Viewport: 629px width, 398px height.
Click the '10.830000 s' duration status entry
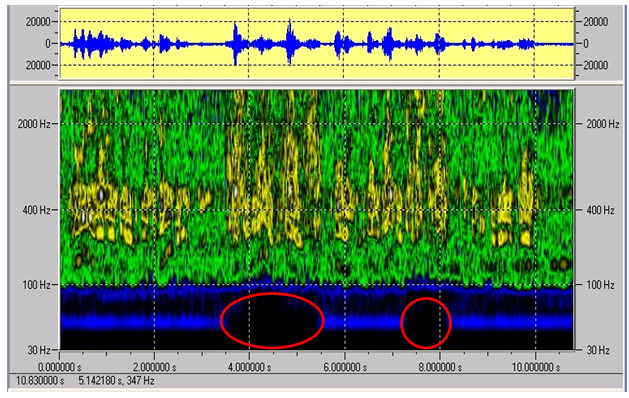pyautogui.click(x=40, y=380)
